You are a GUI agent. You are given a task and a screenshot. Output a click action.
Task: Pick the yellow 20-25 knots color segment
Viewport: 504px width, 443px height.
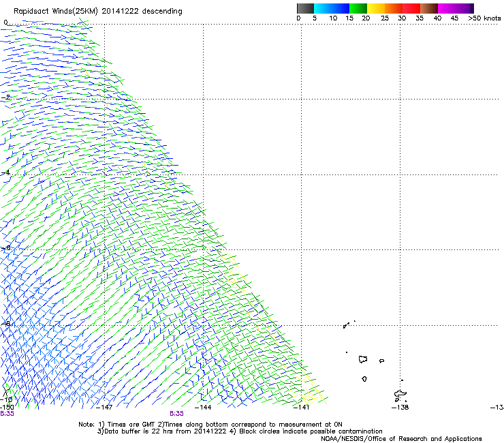[x=376, y=8]
